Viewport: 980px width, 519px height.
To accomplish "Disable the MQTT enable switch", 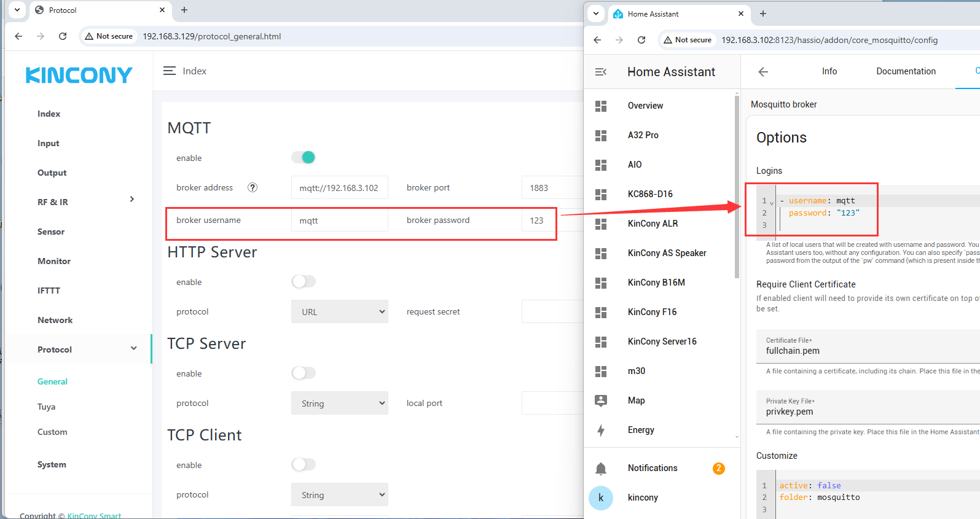I will tap(304, 158).
